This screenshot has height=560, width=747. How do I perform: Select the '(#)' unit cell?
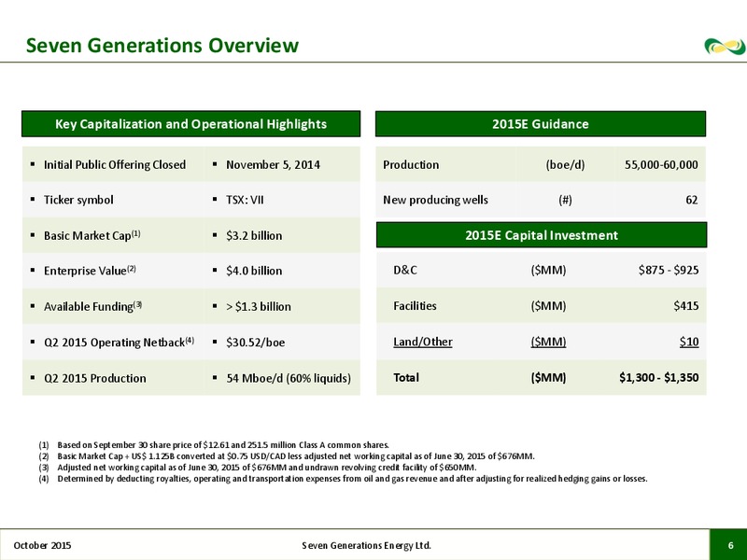(x=566, y=200)
